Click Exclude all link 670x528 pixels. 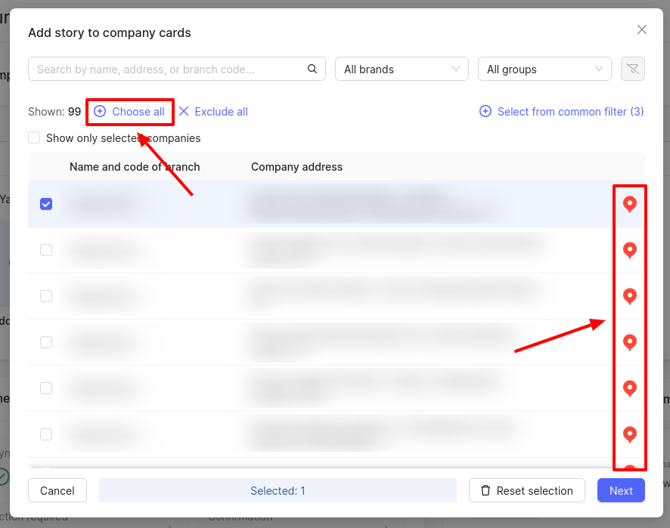click(x=213, y=112)
